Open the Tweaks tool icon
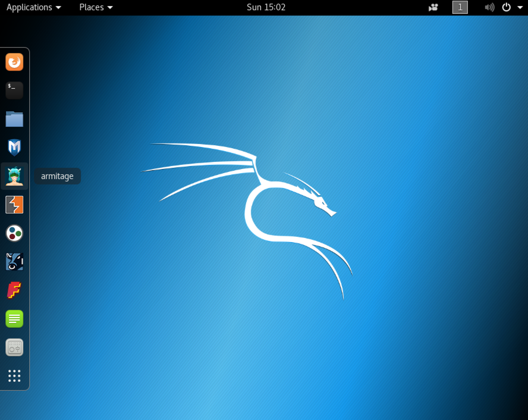This screenshot has width=528, height=420. (x=14, y=347)
